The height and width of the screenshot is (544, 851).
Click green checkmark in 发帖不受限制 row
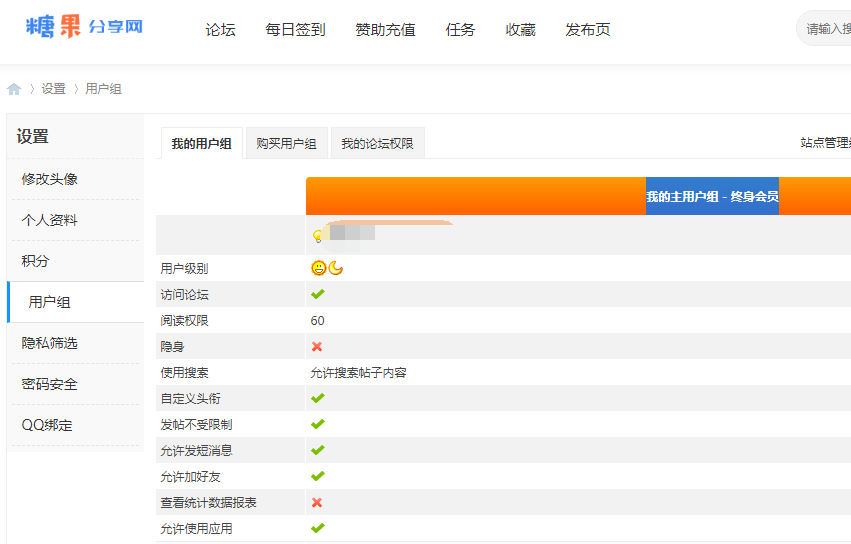[x=318, y=424]
